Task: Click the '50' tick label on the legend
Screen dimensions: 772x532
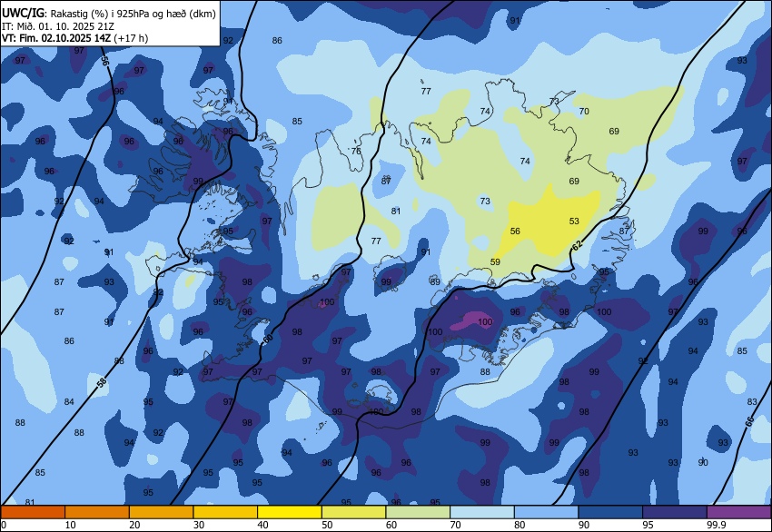Action: (x=327, y=525)
